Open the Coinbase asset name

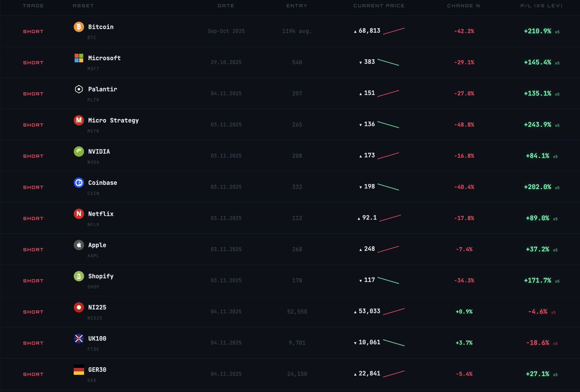pos(102,183)
